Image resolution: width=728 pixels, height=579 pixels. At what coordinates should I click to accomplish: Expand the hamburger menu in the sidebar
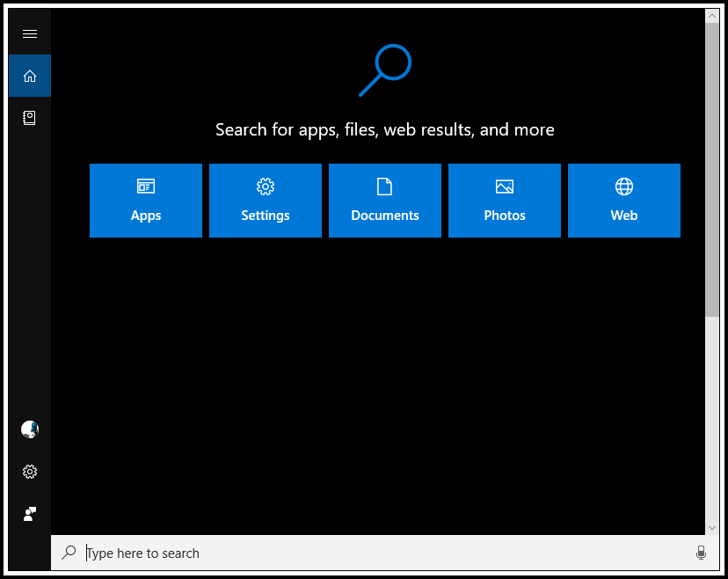(x=30, y=34)
